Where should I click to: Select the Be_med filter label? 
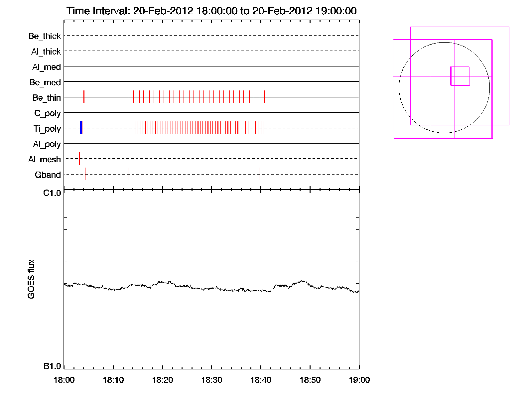pyautogui.click(x=45, y=82)
